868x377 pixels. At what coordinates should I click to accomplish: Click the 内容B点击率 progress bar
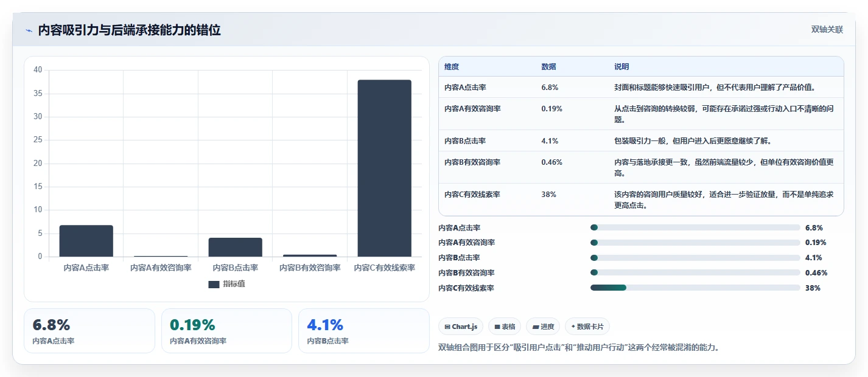point(695,258)
